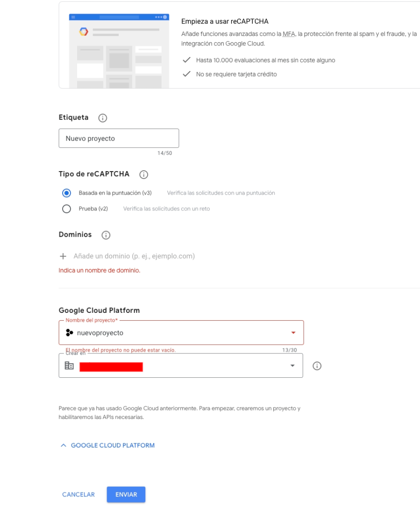Click the organization building icon in Crear en
Image resolution: width=420 pixels, height=505 pixels.
tap(69, 366)
